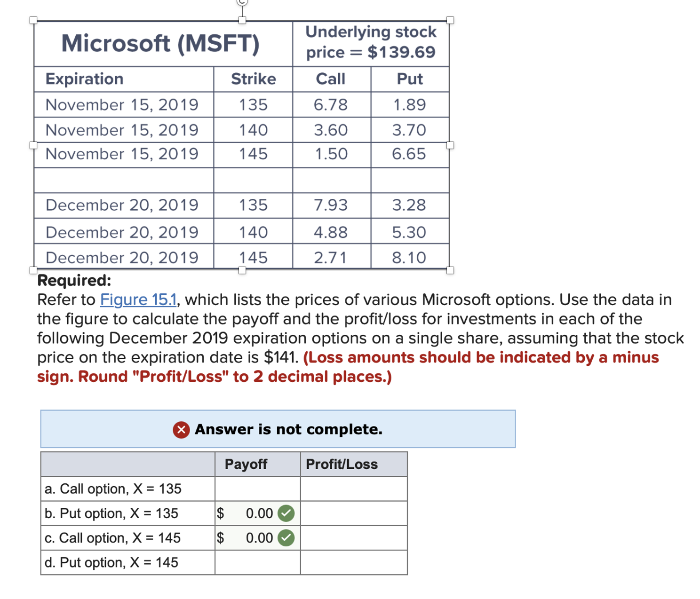This screenshot has height=599, width=700.
Task: Open the Figure 15.1 hyperlink
Action: pyautogui.click(x=138, y=299)
